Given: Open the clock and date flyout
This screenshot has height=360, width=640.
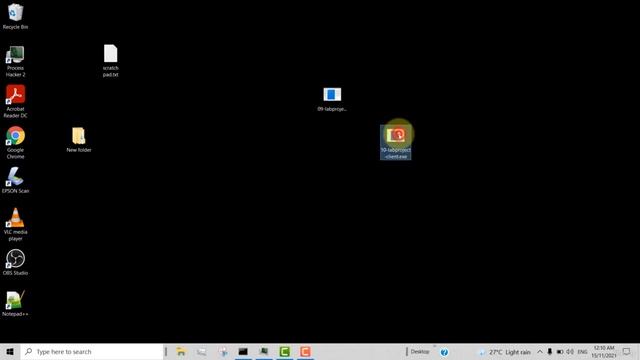Looking at the screenshot, I should click(x=604, y=351).
